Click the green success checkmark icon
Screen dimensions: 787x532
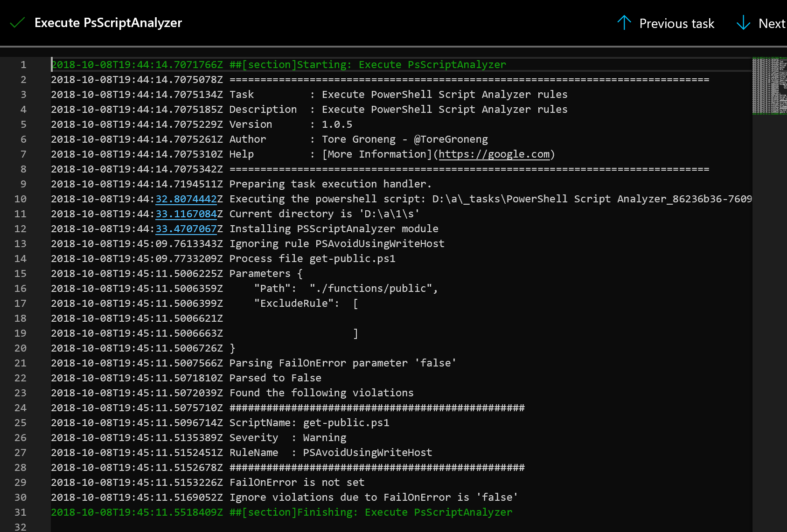[x=17, y=22]
